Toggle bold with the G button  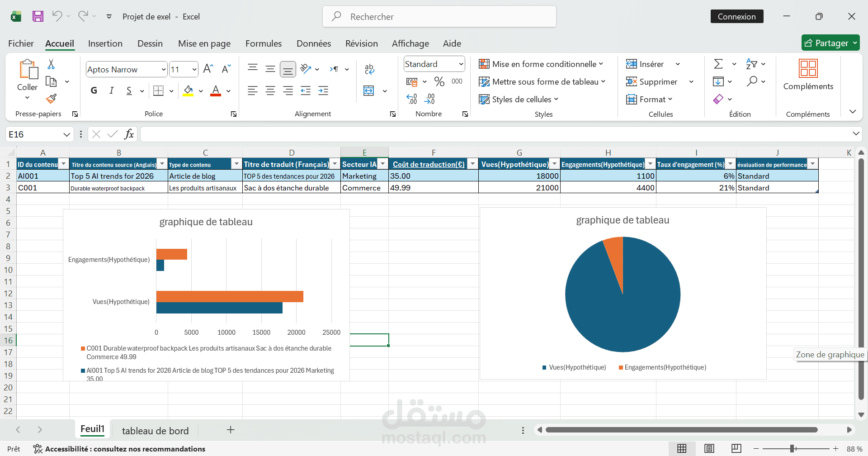coord(94,90)
